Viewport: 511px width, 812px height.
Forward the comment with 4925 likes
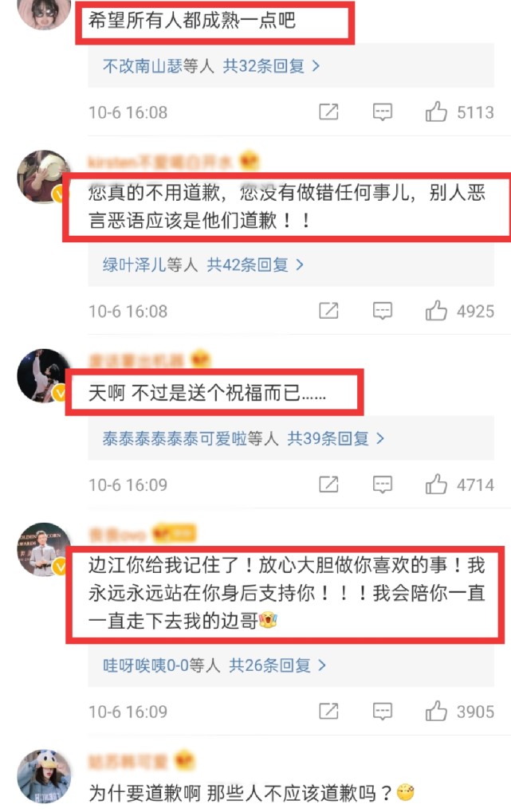[328, 311]
